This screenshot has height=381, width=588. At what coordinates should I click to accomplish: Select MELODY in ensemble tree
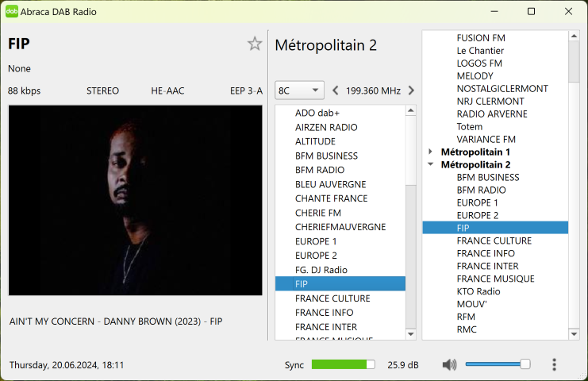coord(475,75)
